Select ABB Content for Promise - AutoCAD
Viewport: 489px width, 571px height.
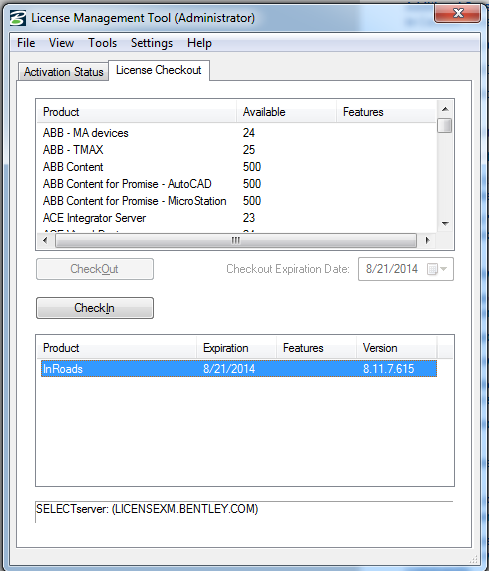point(237,184)
